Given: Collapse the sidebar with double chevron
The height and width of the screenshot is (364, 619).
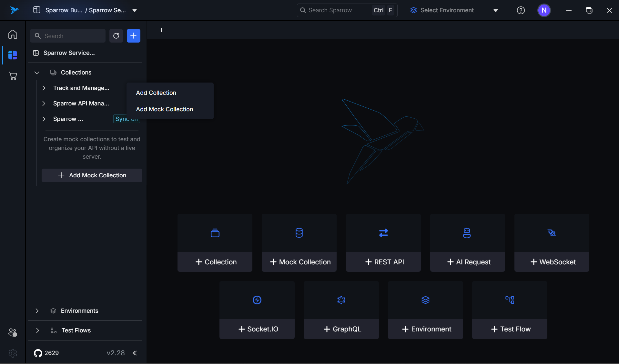Looking at the screenshot, I should 135,353.
